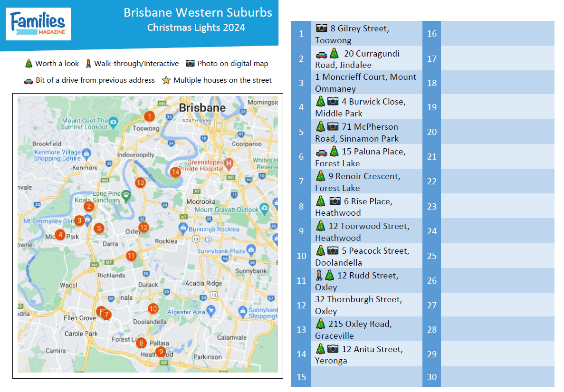Click the 'Calamvale' label on map

pyautogui.click(x=232, y=338)
